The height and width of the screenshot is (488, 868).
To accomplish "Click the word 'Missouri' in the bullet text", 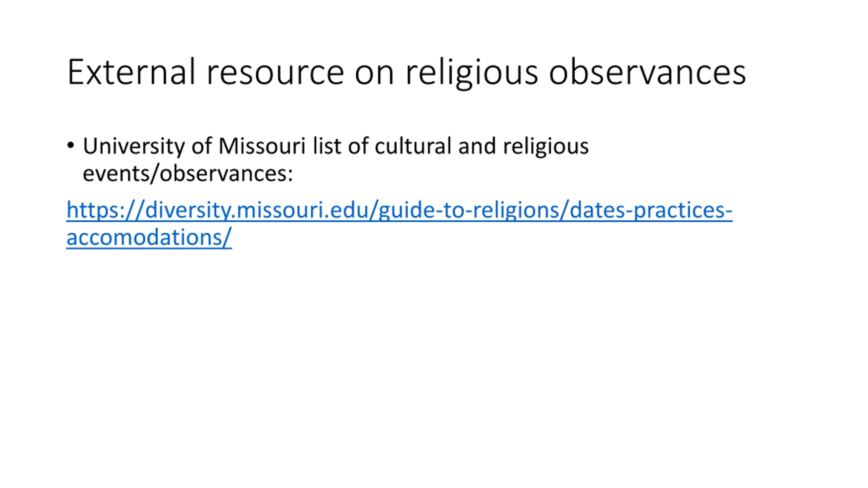I will [262, 146].
